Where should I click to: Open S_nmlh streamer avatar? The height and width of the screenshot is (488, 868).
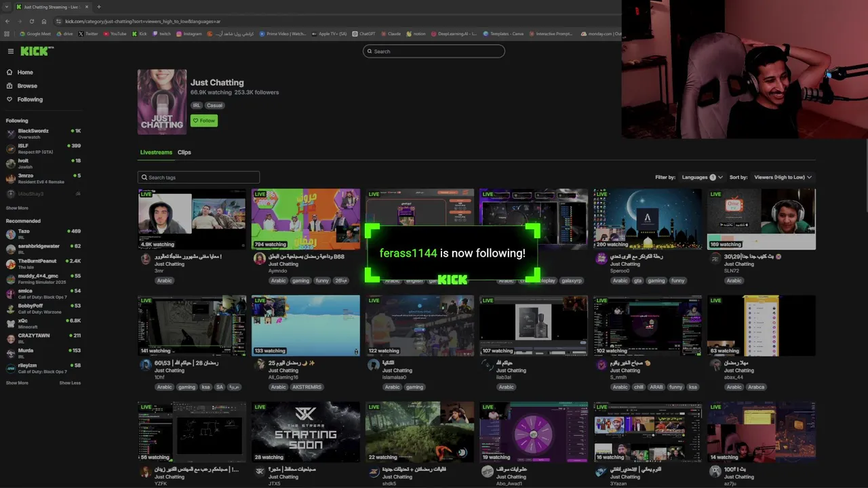tap(601, 365)
